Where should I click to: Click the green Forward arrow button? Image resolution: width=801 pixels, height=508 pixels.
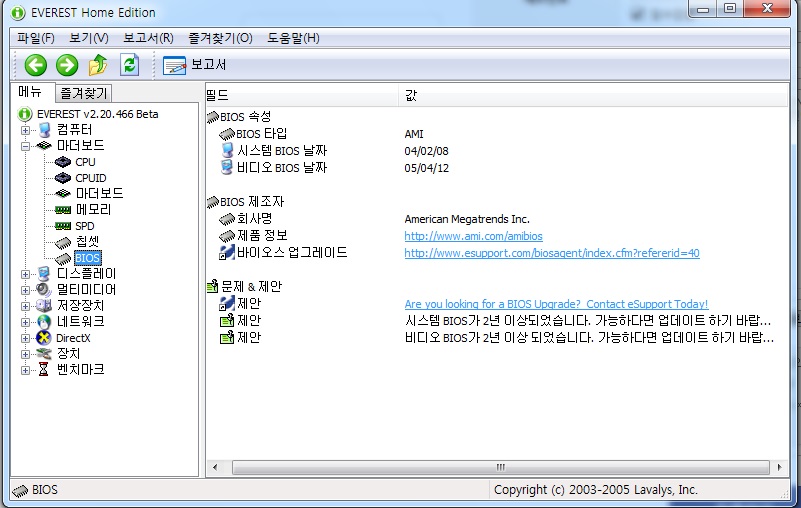tap(67, 65)
